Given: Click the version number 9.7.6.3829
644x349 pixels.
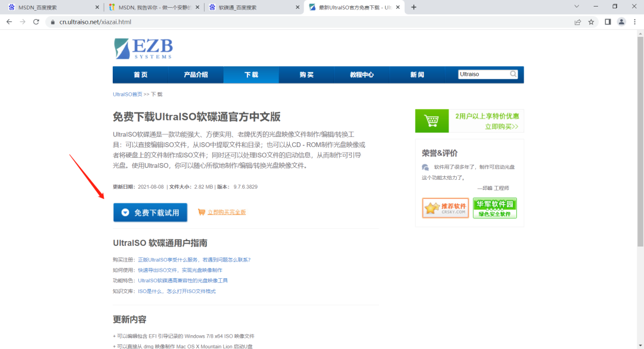Looking at the screenshot, I should pyautogui.click(x=246, y=186).
